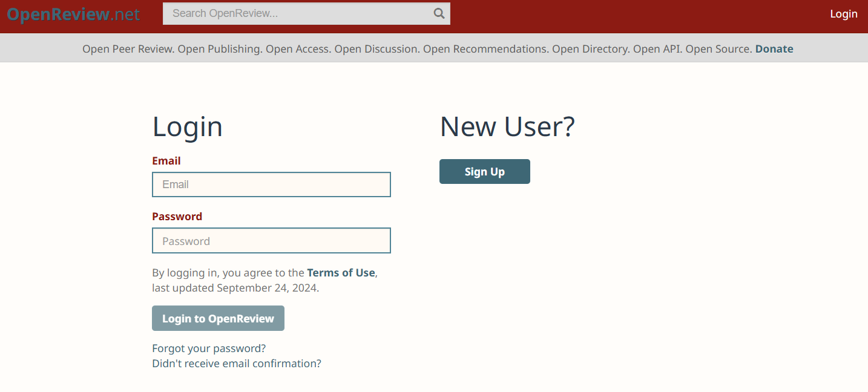Select the Password input field
The image size is (868, 392).
(271, 241)
